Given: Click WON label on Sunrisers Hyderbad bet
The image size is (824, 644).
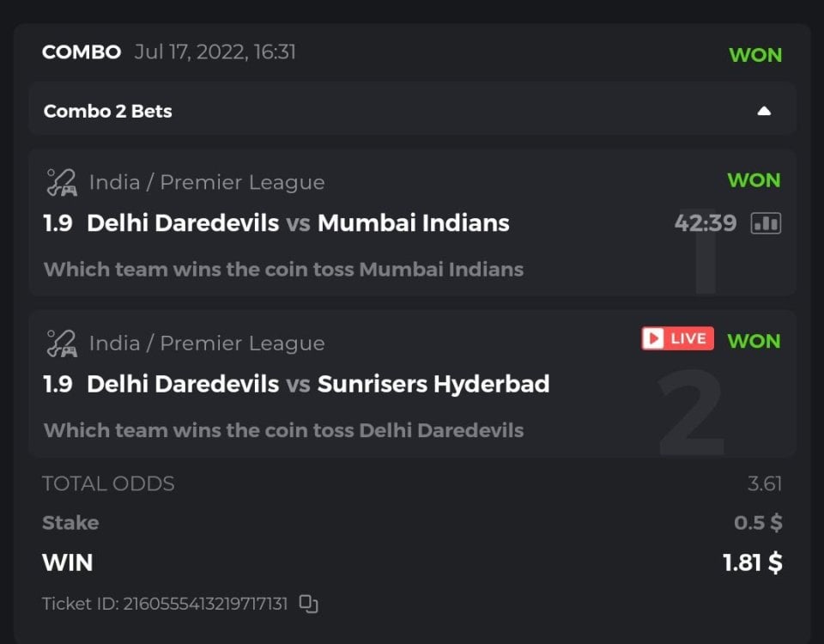Looking at the screenshot, I should pyautogui.click(x=754, y=341).
